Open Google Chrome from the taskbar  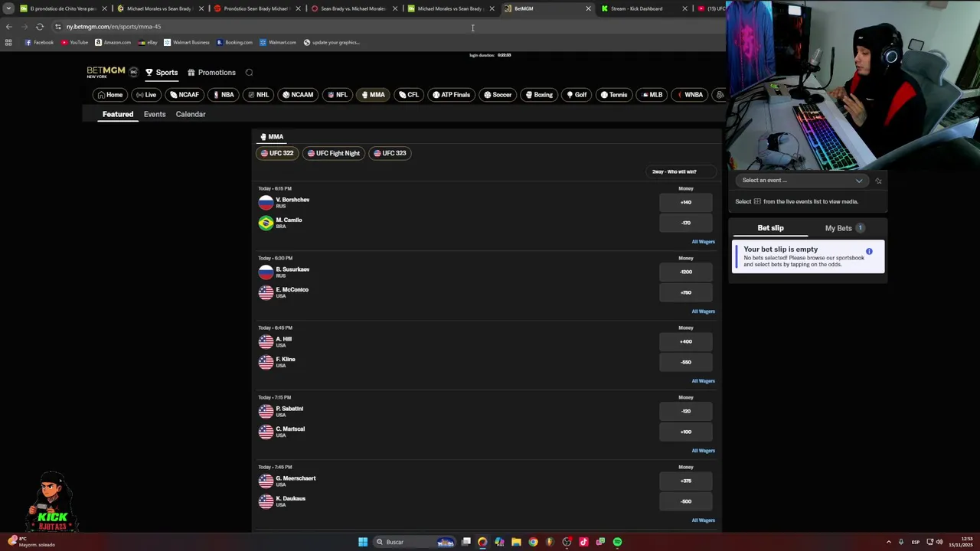pos(533,542)
